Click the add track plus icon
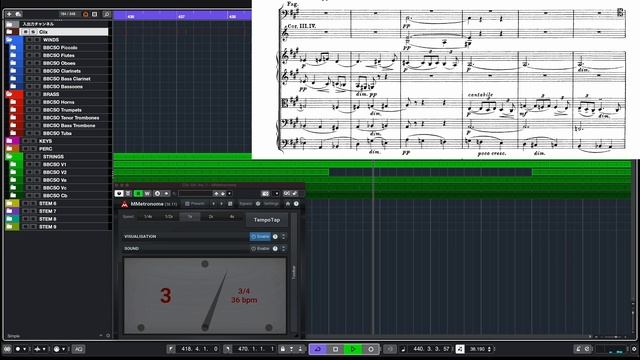 (x=9, y=14)
